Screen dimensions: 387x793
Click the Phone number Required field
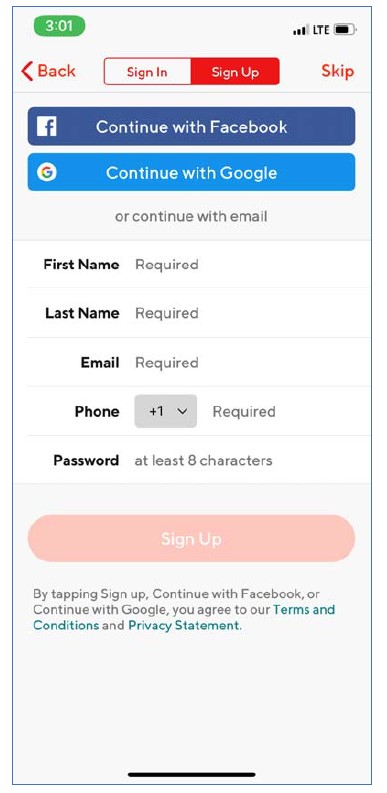286,411
